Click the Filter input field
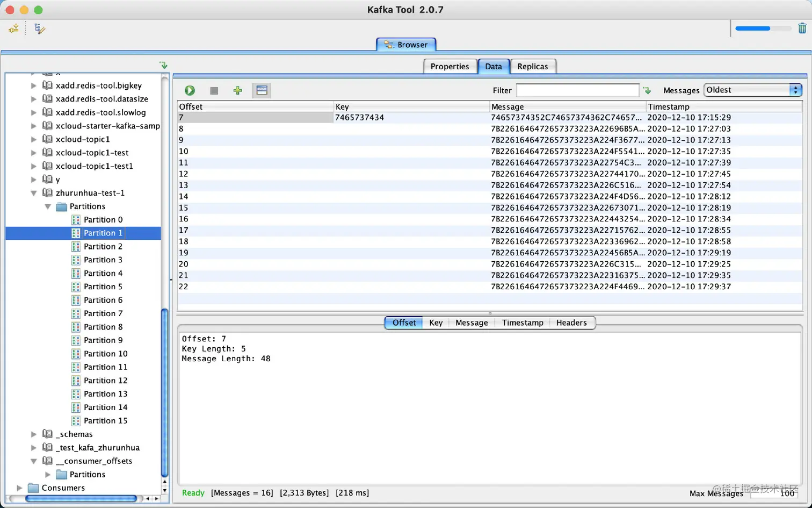 point(577,90)
